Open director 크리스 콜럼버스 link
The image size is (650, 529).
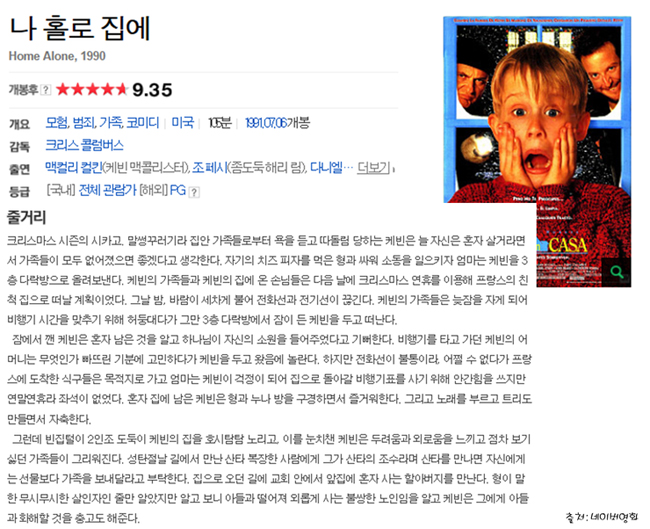[x=84, y=145]
